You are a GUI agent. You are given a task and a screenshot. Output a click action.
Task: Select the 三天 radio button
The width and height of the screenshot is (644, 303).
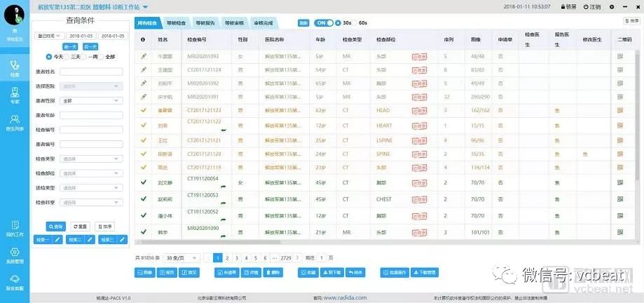67,57
